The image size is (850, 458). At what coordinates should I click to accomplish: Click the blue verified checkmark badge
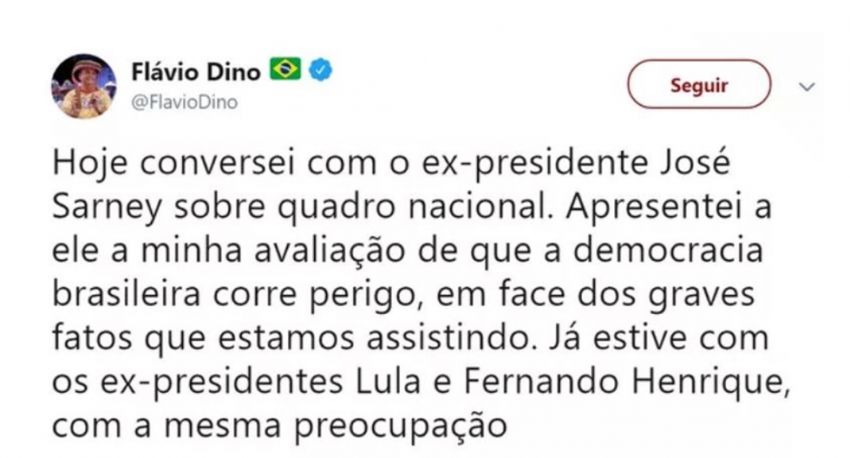click(x=319, y=71)
